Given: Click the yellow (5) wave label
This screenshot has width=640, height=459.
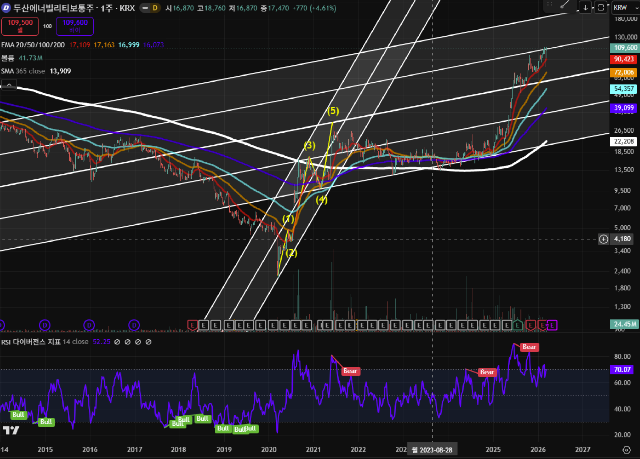Looking at the screenshot, I should pyautogui.click(x=333, y=111).
